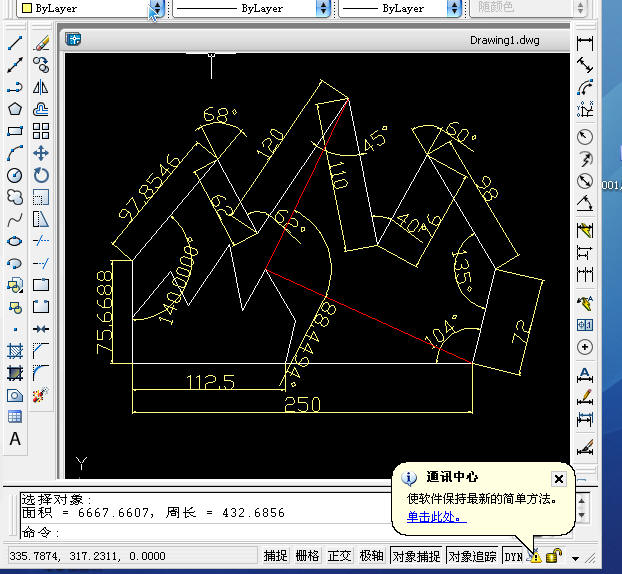The width and height of the screenshot is (622, 574).
Task: Select the Line drawing tool
Action: pyautogui.click(x=15, y=43)
